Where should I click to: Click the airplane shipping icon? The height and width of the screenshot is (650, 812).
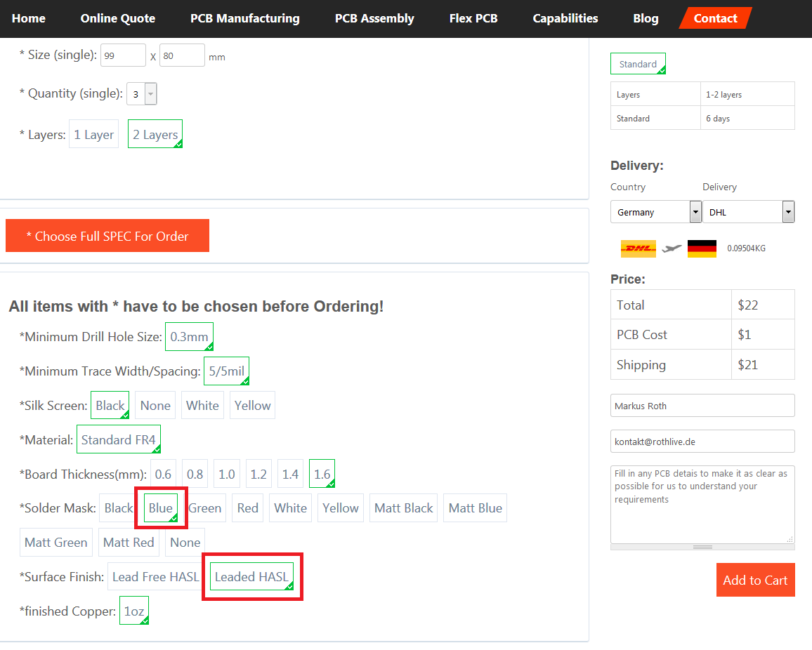(672, 248)
